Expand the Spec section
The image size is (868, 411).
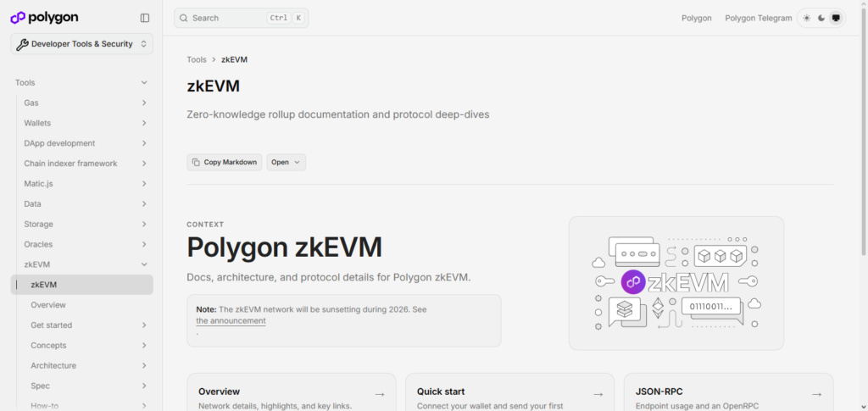144,386
